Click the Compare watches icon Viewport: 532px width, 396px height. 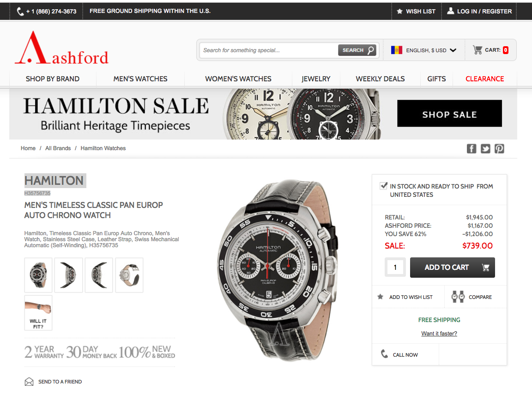pyautogui.click(x=458, y=297)
